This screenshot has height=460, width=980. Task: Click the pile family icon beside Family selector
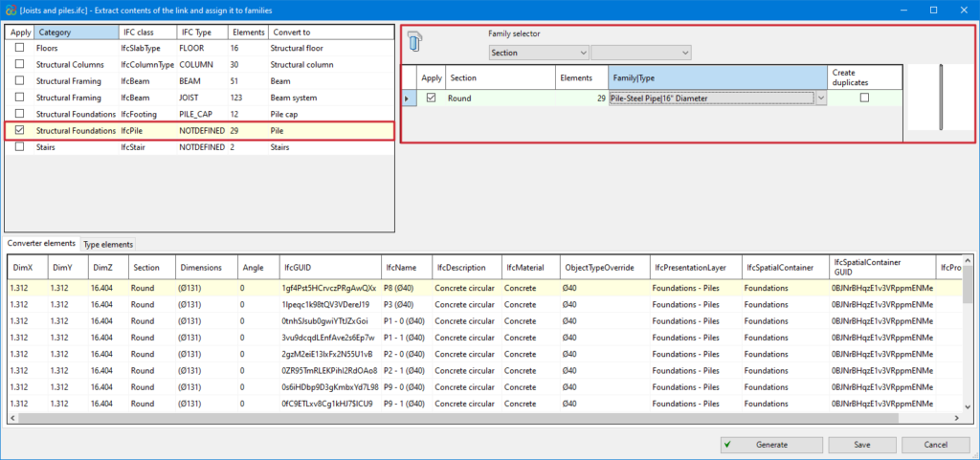415,42
